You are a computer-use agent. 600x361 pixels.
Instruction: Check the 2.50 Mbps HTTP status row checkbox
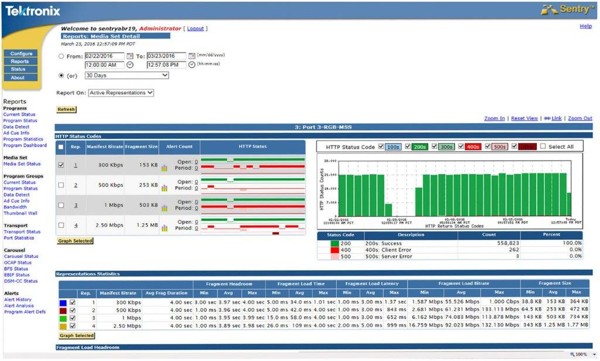[61, 225]
